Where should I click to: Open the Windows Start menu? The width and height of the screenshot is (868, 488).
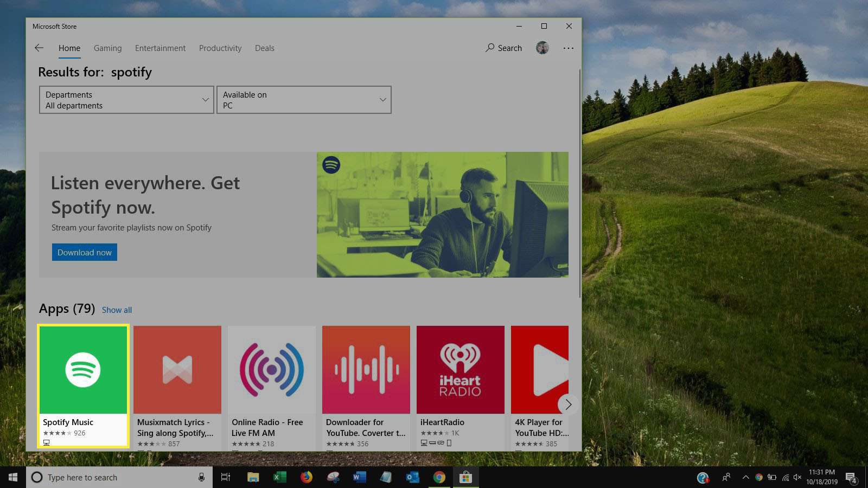[x=13, y=477]
